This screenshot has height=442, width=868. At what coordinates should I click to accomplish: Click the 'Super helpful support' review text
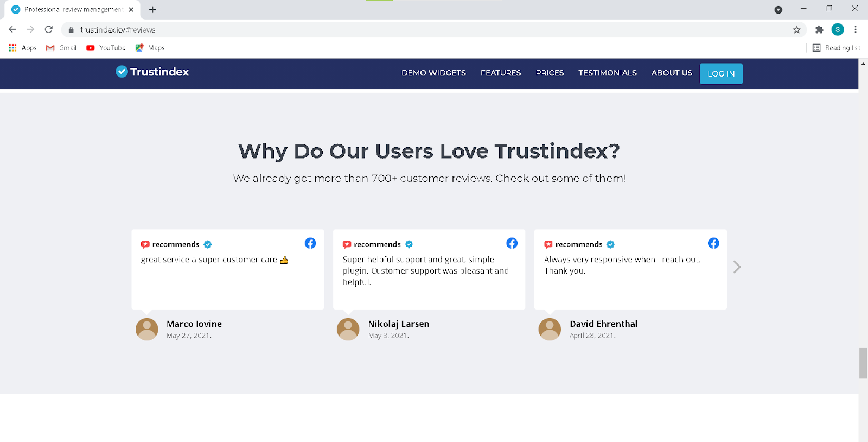click(426, 271)
